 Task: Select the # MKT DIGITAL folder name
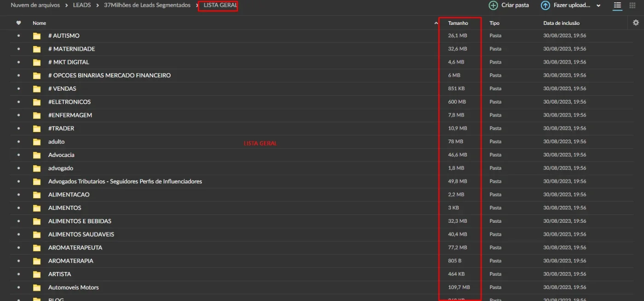pyautogui.click(x=69, y=62)
